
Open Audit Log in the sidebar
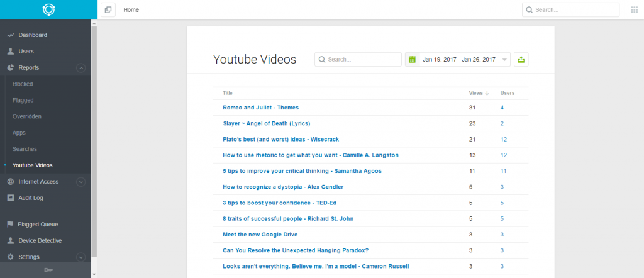[x=31, y=198]
